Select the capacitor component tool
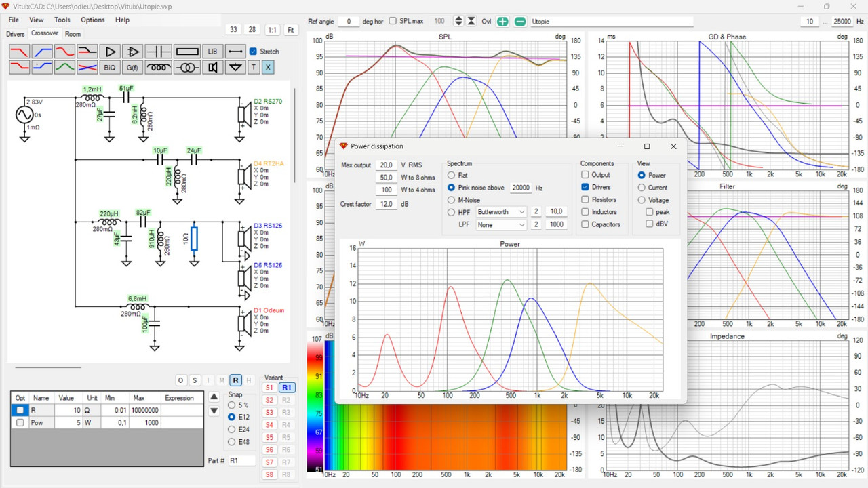 click(x=158, y=51)
